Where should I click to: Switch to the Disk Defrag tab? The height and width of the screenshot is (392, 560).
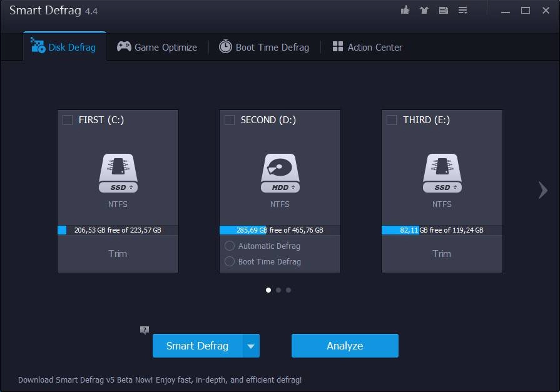(x=64, y=46)
